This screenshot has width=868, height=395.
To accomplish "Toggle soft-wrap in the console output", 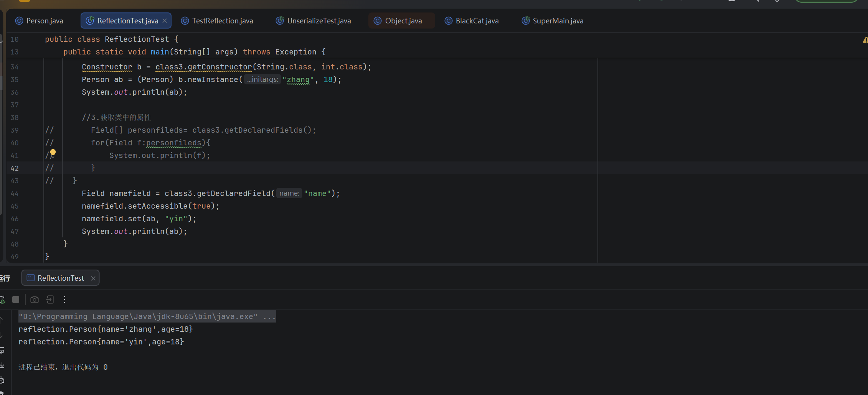I will click(2, 351).
